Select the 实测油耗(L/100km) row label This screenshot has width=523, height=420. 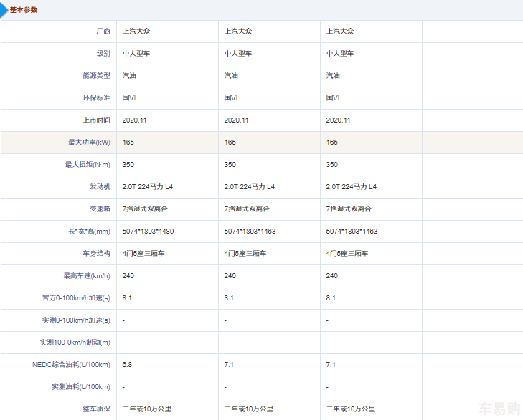point(81,386)
